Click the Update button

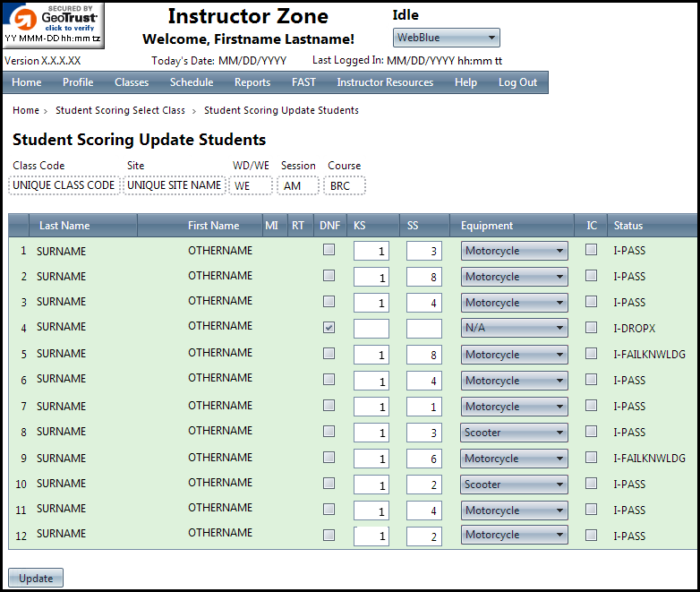coord(36,578)
